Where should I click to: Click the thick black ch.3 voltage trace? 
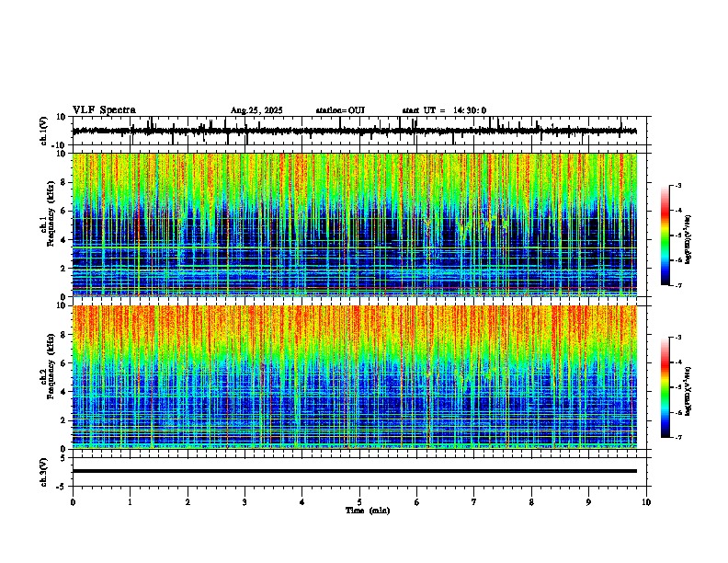[x=354, y=471]
